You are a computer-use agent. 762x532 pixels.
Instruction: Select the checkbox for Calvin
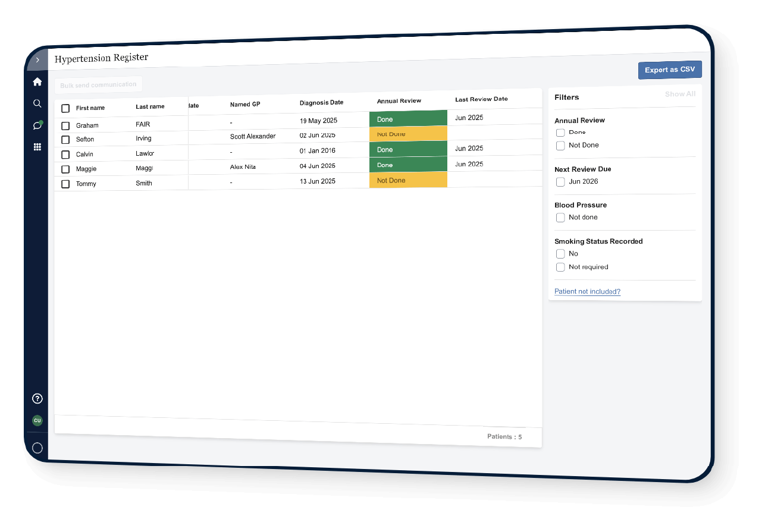pos(65,155)
